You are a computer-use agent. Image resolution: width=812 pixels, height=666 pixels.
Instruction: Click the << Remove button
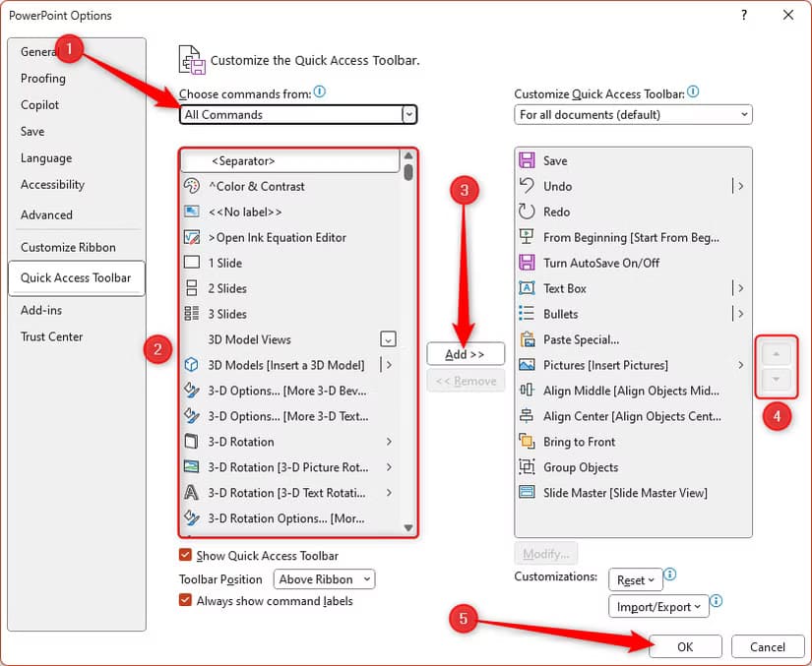(x=465, y=381)
